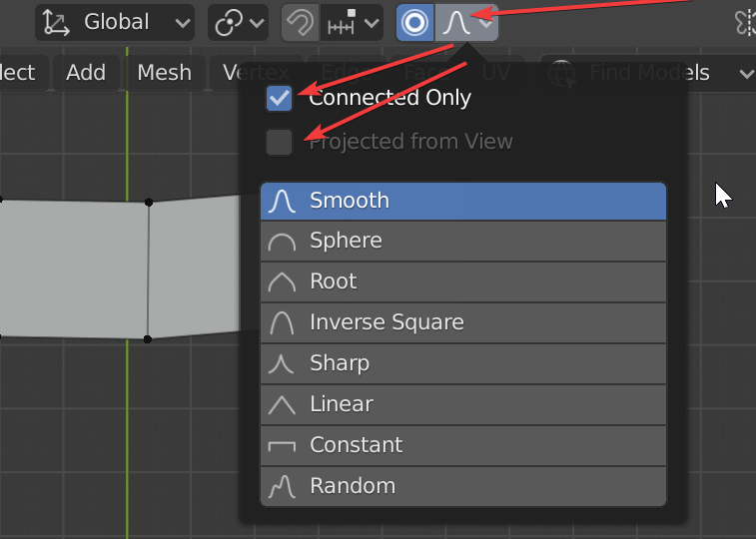756x539 pixels.
Task: Click the snap increment grid icon
Action: pos(342,23)
